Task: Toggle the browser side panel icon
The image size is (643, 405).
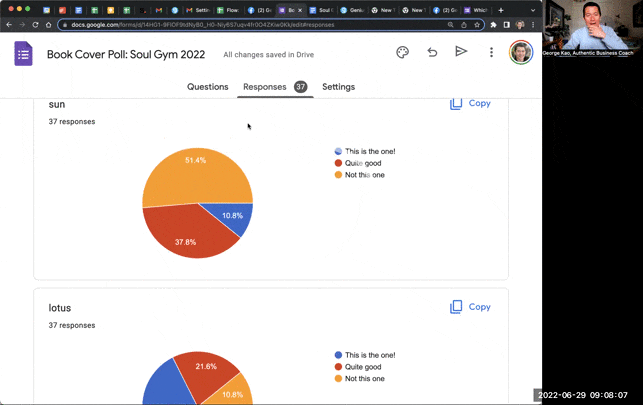Action: click(x=506, y=25)
